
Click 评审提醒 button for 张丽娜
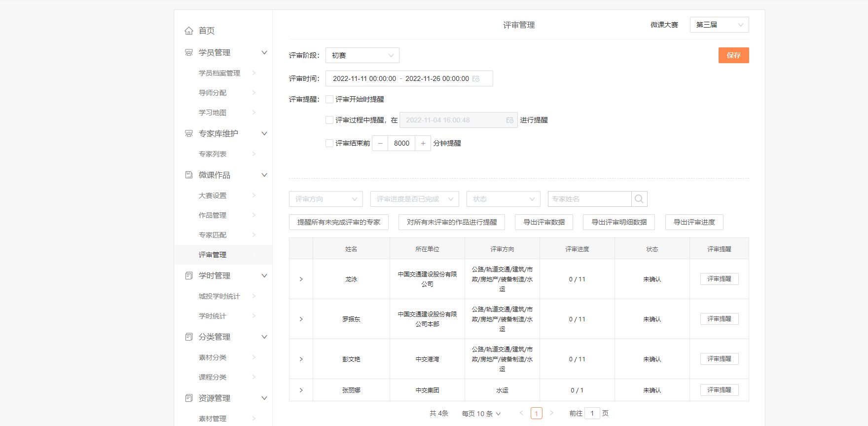pyautogui.click(x=720, y=390)
